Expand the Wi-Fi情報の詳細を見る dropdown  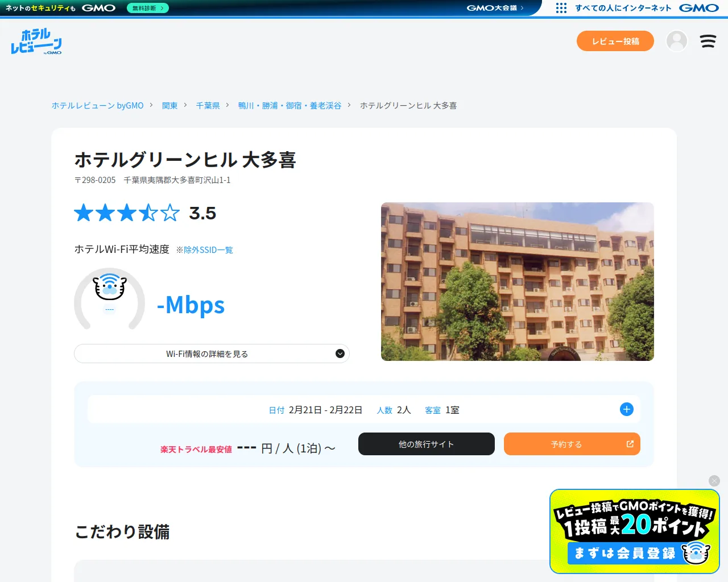(212, 354)
